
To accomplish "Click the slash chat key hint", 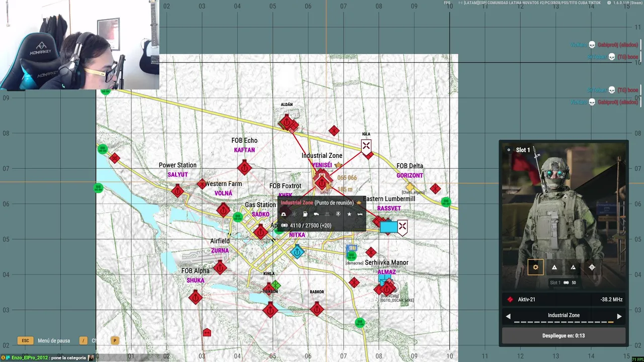I will click(x=84, y=340).
